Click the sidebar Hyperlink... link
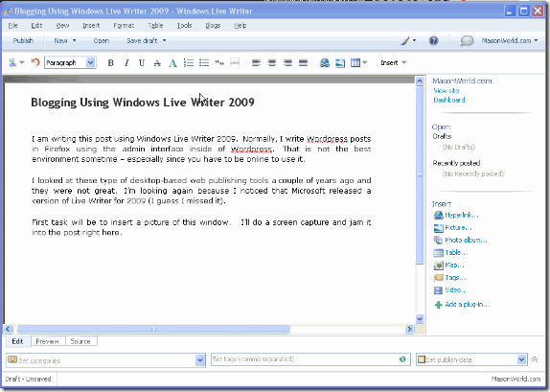The width and height of the screenshot is (550, 392). point(462,215)
